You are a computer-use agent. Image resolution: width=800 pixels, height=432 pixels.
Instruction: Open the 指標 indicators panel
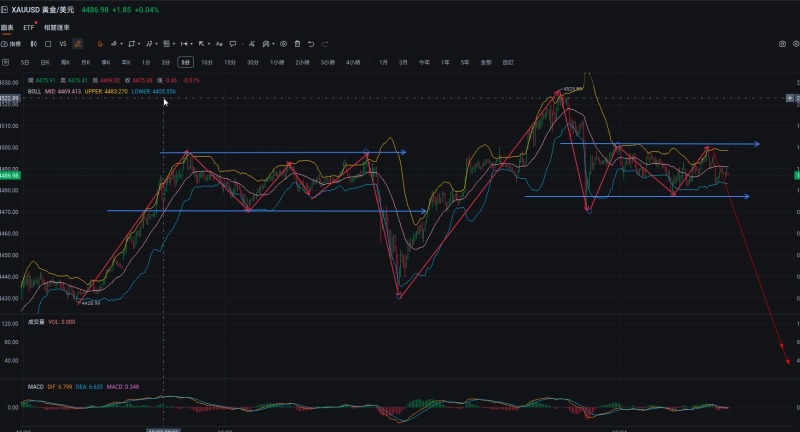pos(11,44)
